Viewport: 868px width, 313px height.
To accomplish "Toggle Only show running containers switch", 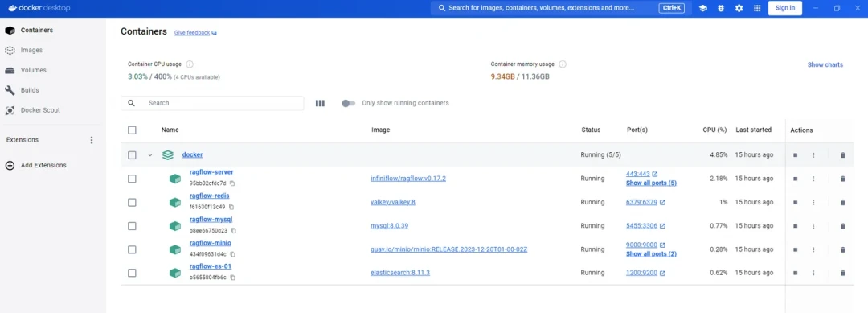I will (348, 103).
